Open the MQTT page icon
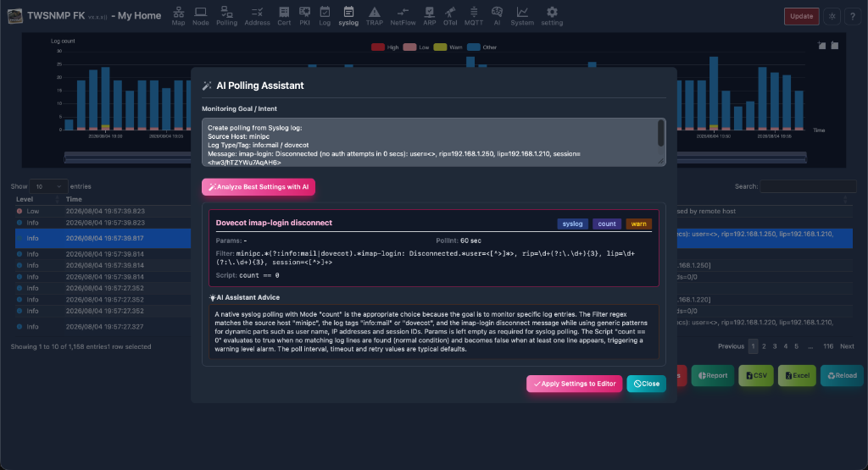 [x=473, y=15]
